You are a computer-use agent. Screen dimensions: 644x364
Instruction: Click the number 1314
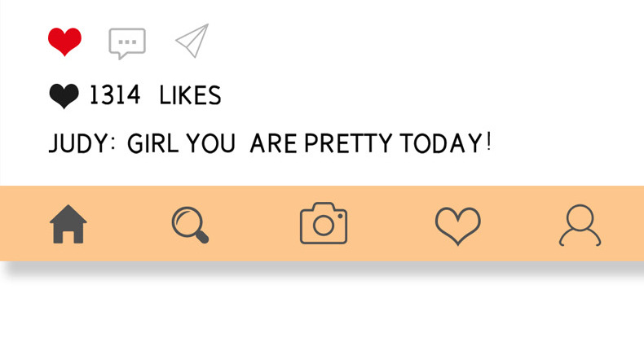(x=114, y=96)
